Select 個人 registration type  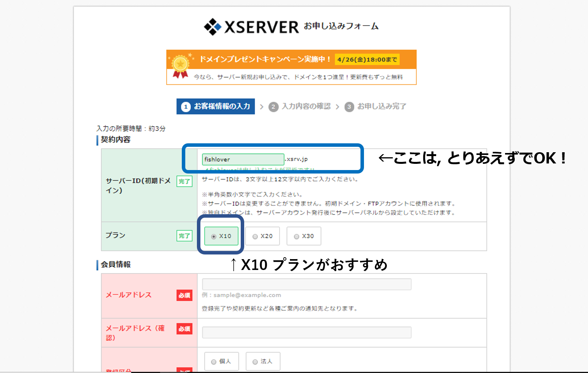pyautogui.click(x=221, y=361)
